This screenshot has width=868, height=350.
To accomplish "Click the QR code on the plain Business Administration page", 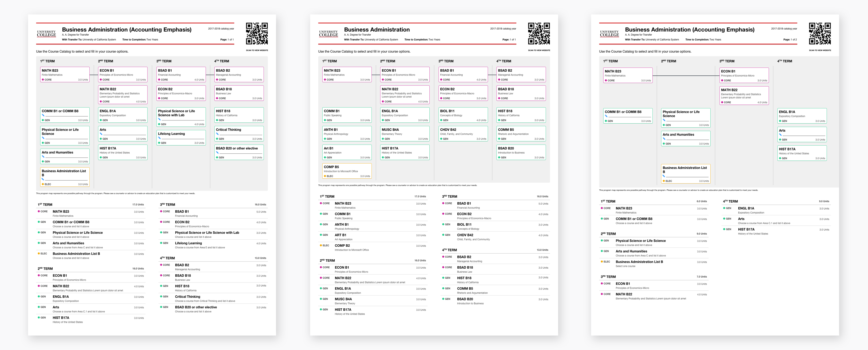I will point(539,34).
